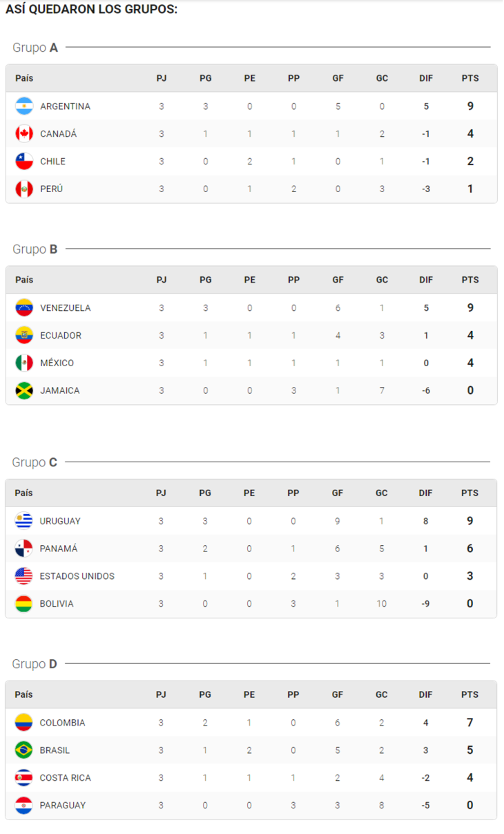Click the Jamaica flag icon
The height and width of the screenshot is (834, 504).
[24, 391]
